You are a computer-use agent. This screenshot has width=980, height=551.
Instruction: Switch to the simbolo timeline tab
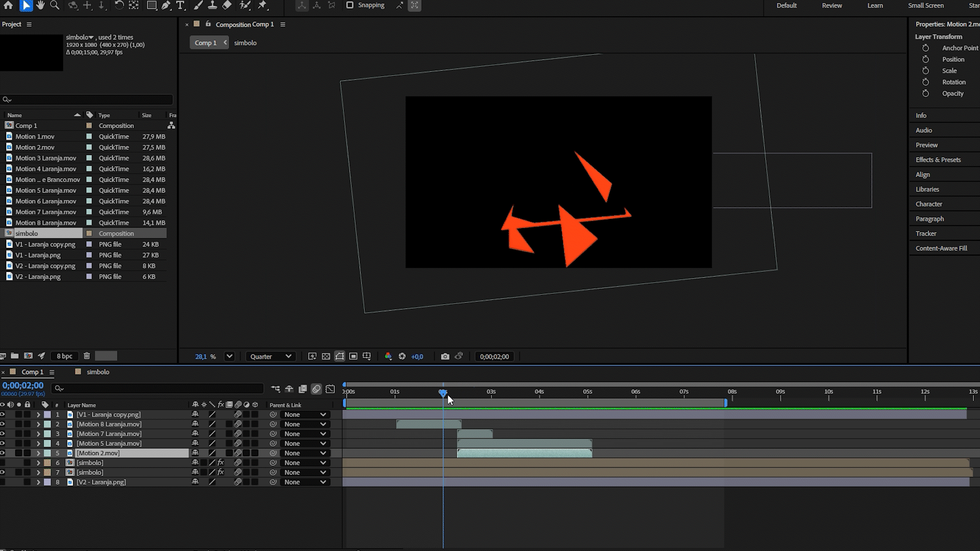97,372
